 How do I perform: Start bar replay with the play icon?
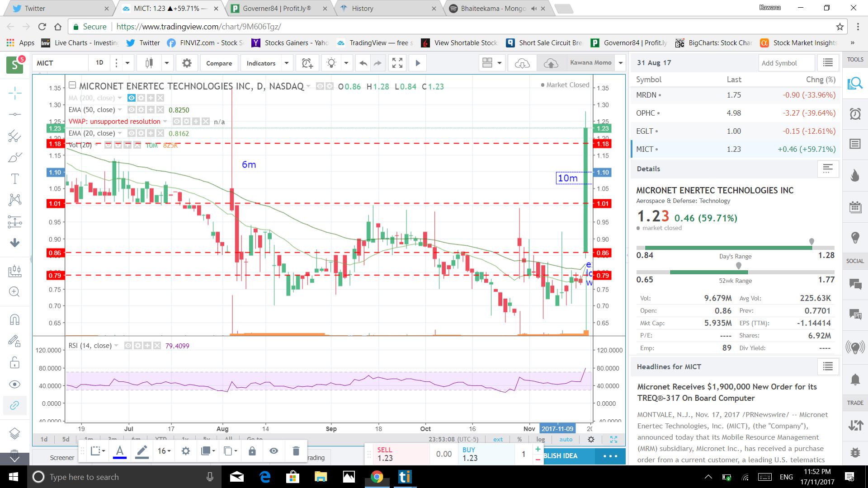[418, 63]
